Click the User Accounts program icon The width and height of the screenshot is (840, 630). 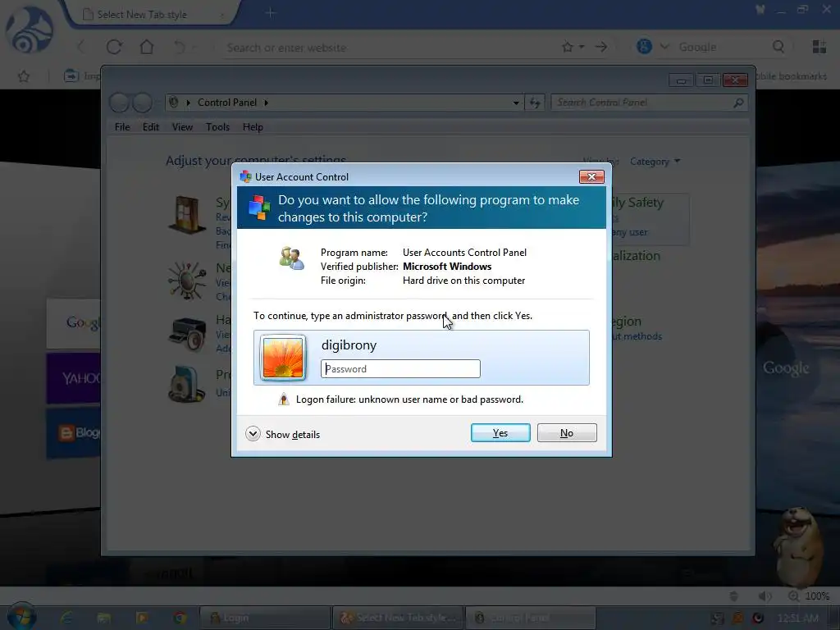(x=291, y=258)
